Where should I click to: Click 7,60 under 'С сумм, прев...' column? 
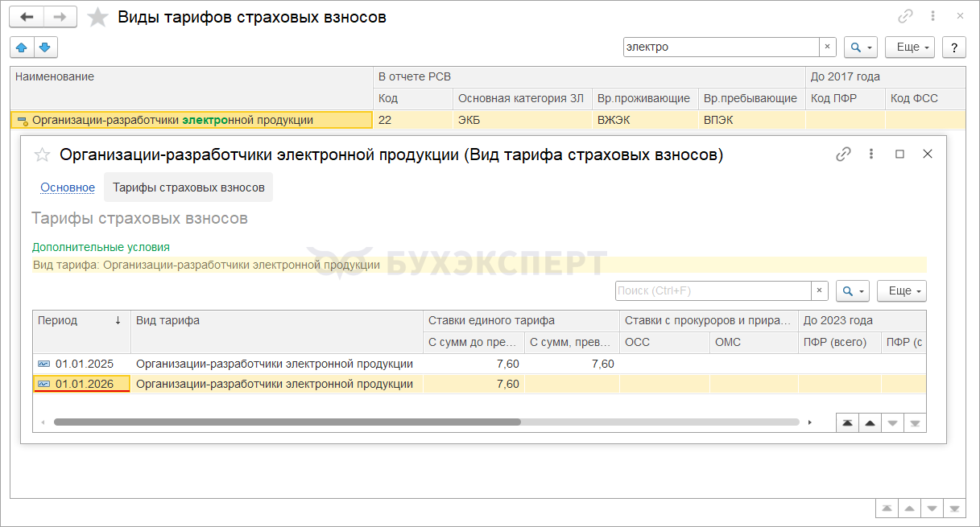point(572,364)
